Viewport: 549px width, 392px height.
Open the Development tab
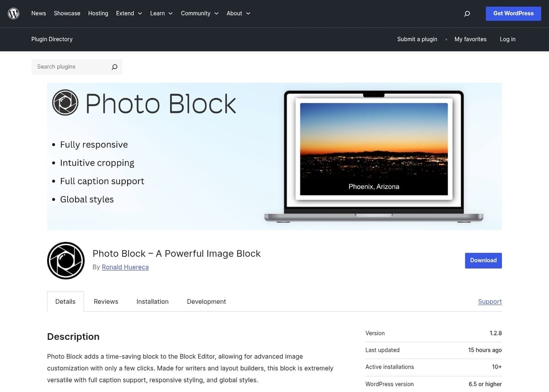pyautogui.click(x=206, y=301)
